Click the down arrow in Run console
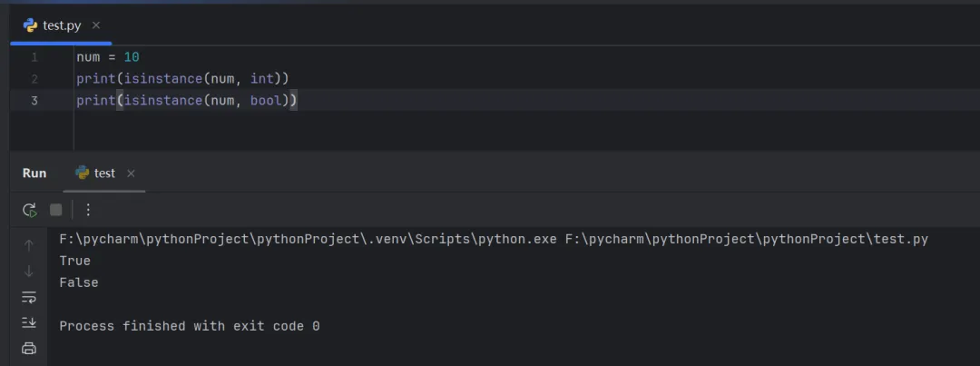 click(29, 271)
